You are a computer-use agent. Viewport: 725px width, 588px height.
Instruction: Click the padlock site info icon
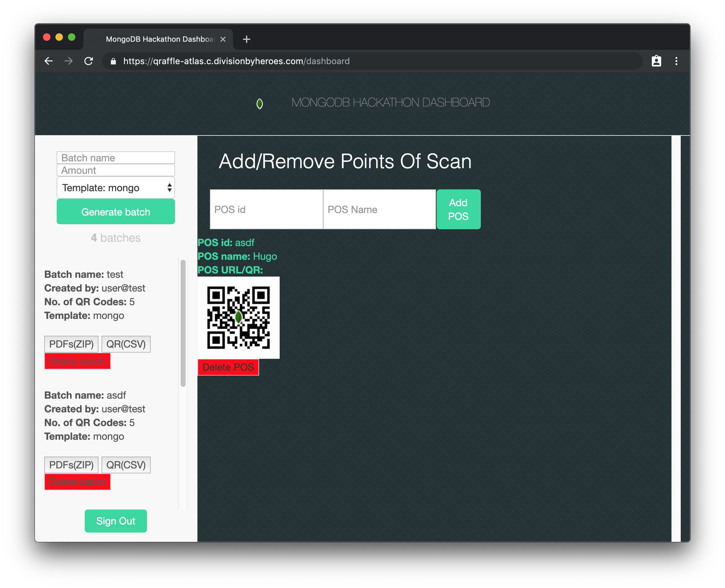coord(113,61)
